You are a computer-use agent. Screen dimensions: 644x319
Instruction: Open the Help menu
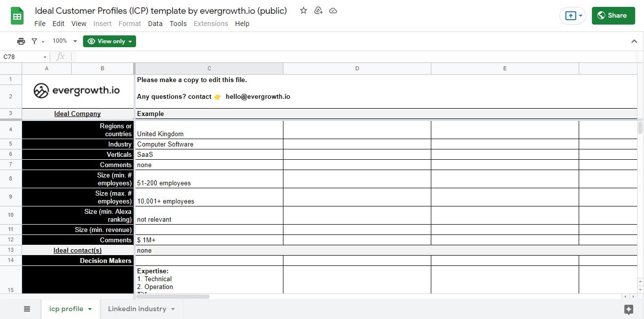242,24
